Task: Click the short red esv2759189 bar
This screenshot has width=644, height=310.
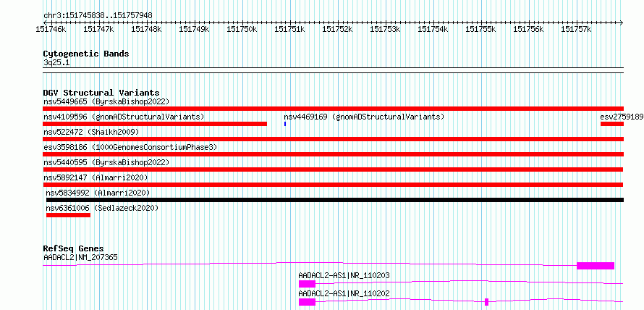Action: pos(612,124)
